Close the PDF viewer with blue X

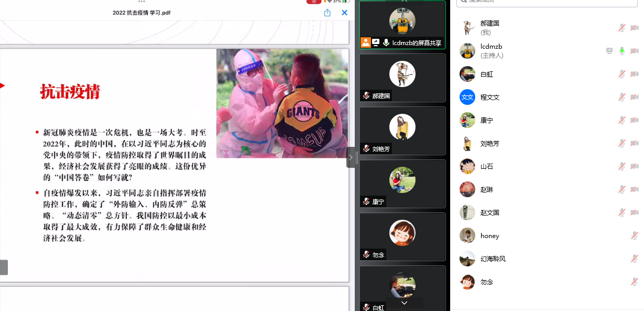point(344,13)
